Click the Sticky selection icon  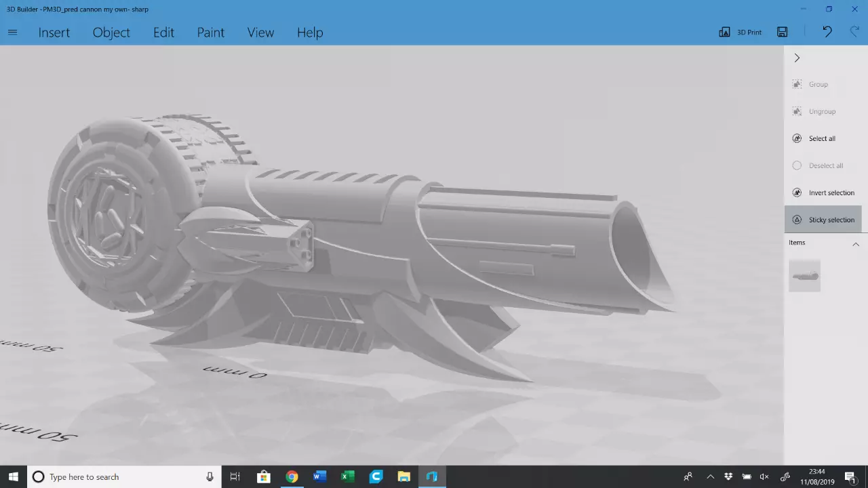[x=797, y=220]
